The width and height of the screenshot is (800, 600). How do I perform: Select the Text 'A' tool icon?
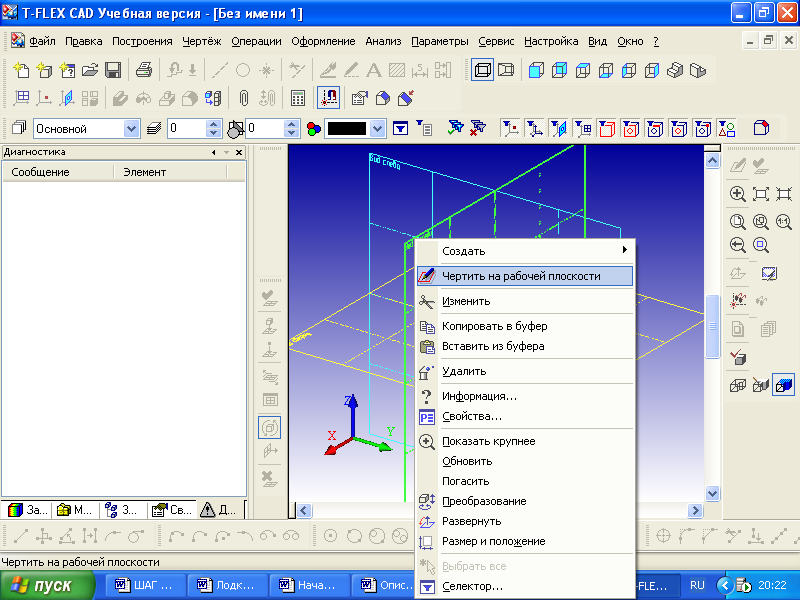[373, 70]
